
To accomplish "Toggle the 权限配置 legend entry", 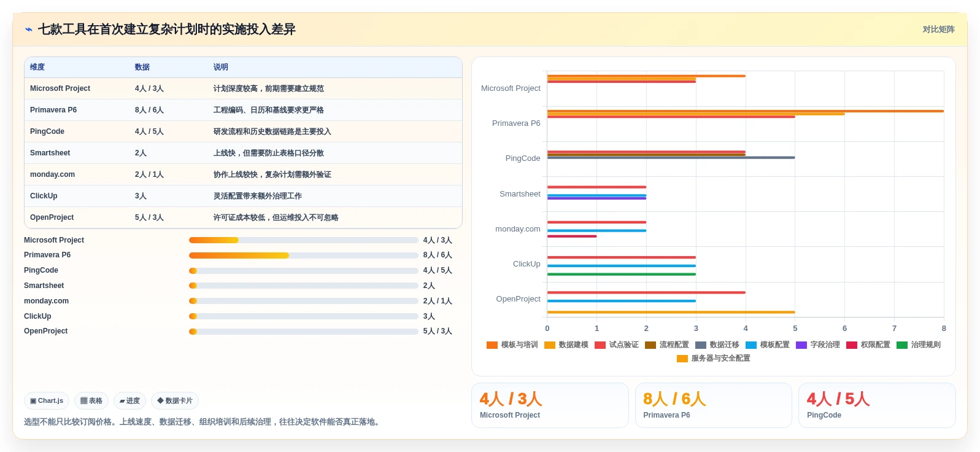I will (x=868, y=345).
